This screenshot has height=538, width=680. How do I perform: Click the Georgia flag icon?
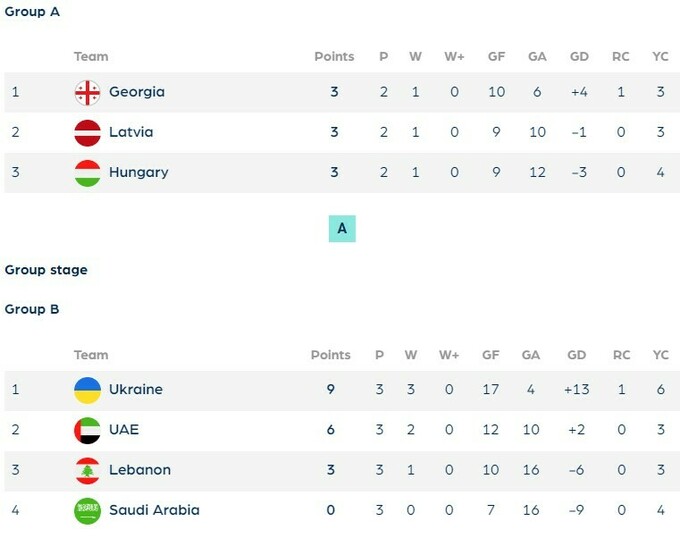click(x=87, y=92)
